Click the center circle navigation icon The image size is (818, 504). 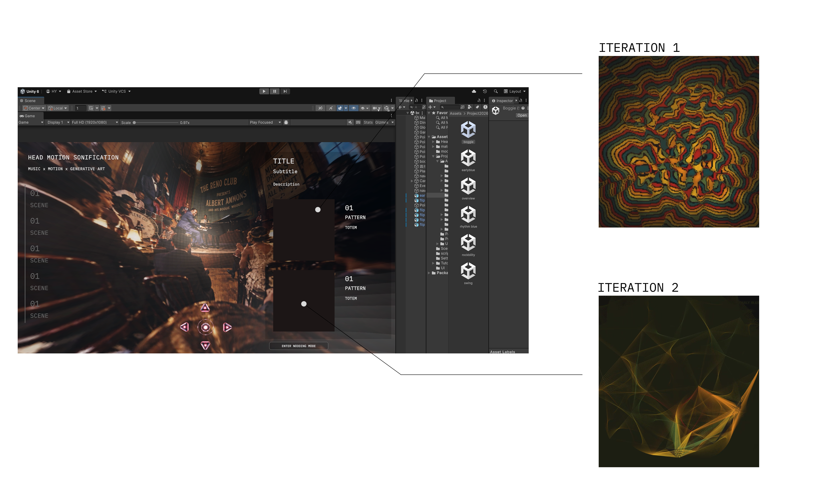coord(206,327)
